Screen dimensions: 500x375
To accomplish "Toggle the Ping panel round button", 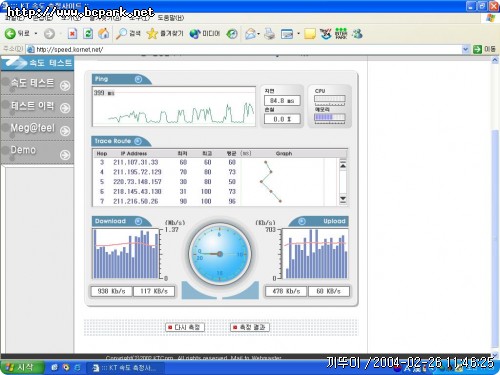I will pos(138,79).
